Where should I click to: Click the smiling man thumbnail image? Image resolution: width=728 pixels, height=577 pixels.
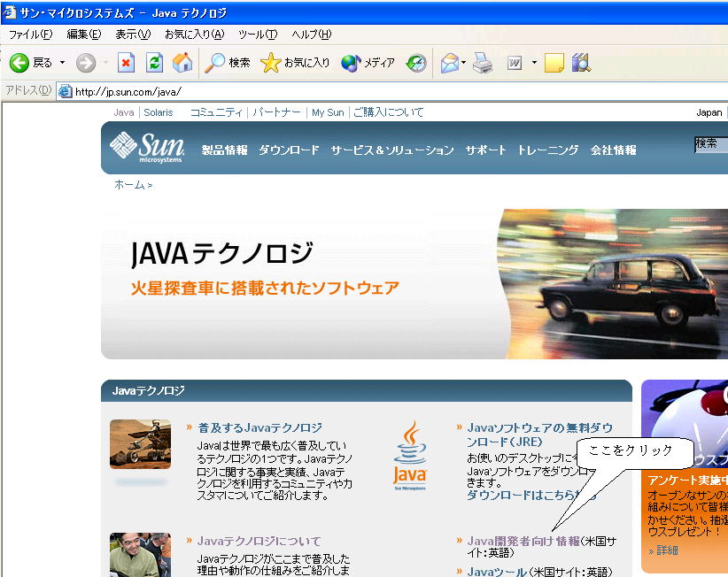click(x=140, y=555)
